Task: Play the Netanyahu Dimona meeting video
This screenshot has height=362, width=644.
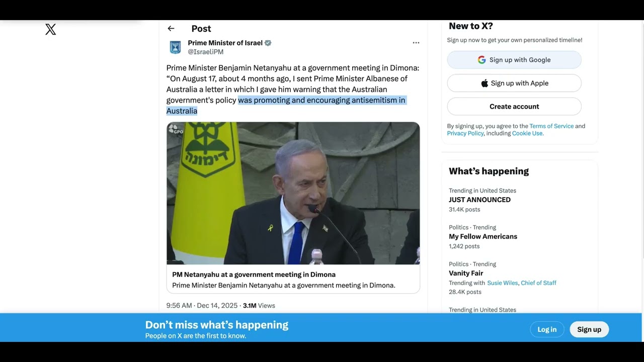Action: pos(293,193)
